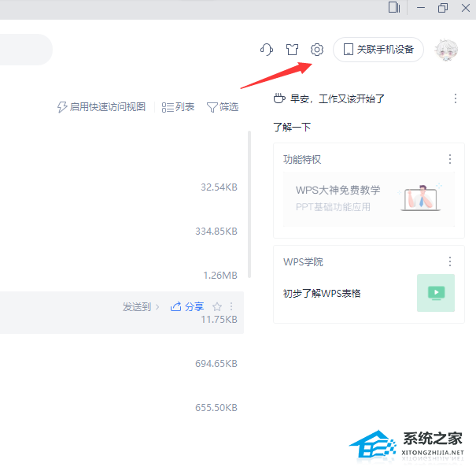
Task: Open the greeting panel more options menu
Action: [x=456, y=98]
